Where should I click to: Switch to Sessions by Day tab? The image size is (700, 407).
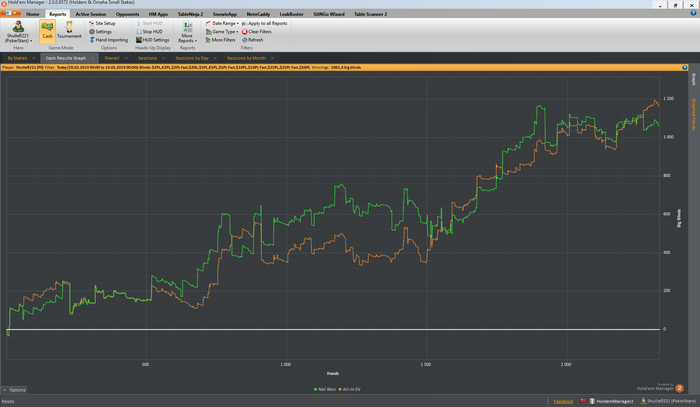tap(192, 58)
